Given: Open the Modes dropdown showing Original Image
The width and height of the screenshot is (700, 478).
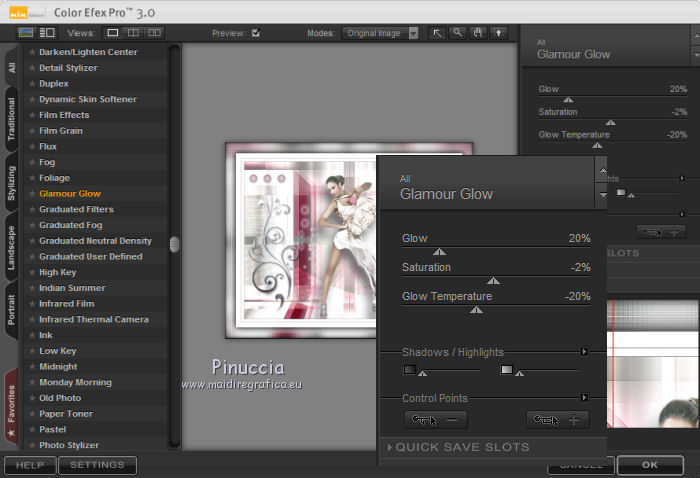Looking at the screenshot, I should tap(380, 33).
